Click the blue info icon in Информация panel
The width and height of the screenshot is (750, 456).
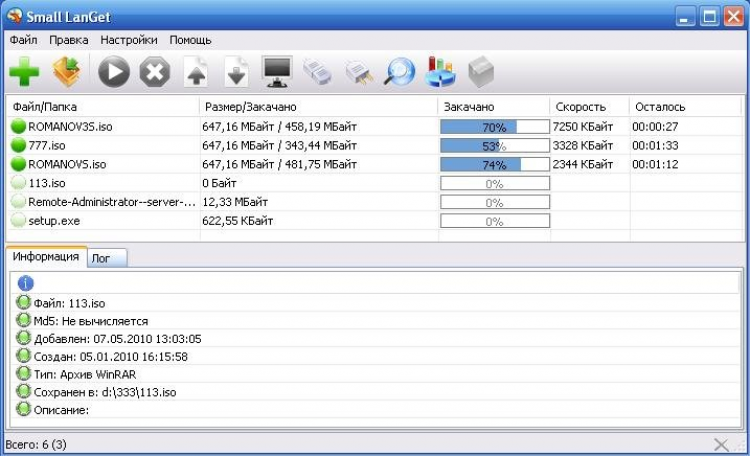[x=25, y=283]
